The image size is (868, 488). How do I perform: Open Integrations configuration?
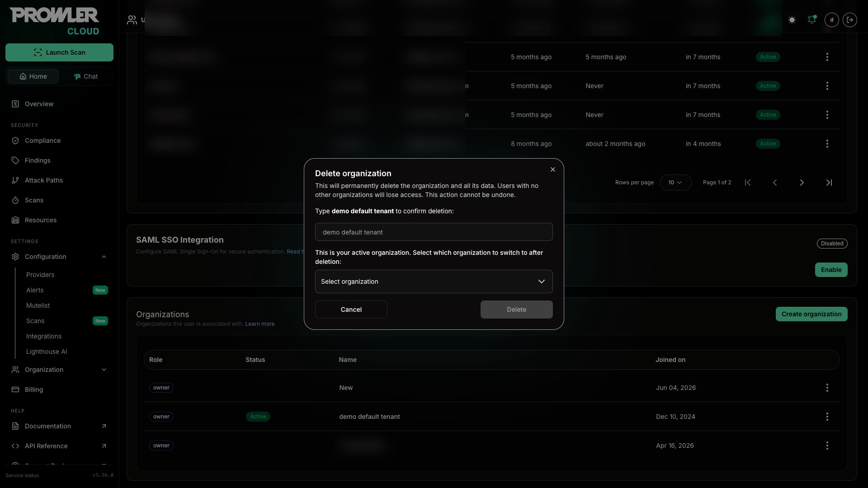point(44,336)
